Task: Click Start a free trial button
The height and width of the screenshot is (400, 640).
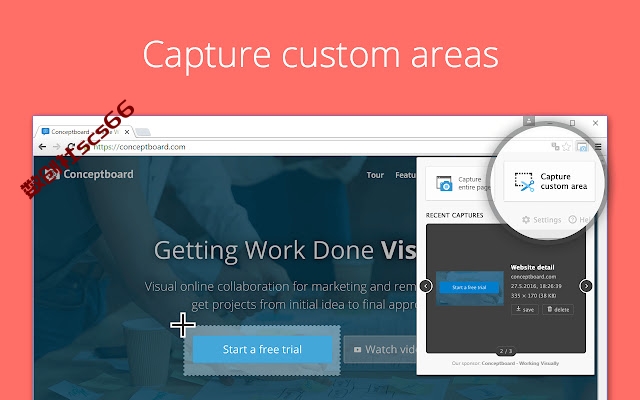Action: (x=262, y=349)
